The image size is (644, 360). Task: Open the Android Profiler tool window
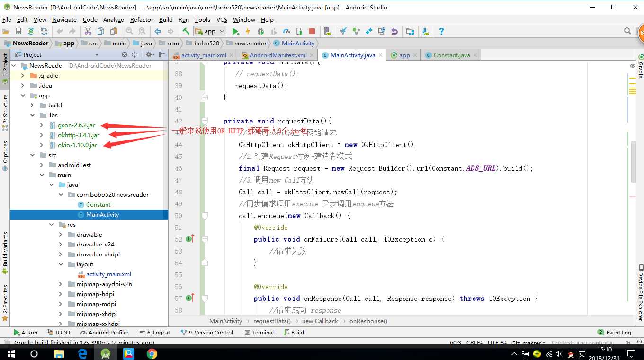pyautogui.click(x=104, y=333)
